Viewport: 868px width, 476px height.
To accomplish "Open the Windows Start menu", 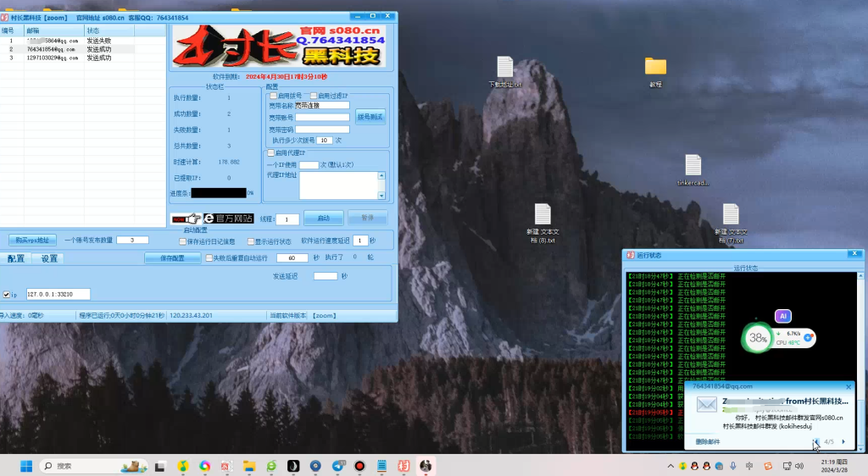I will pyautogui.click(x=25, y=466).
